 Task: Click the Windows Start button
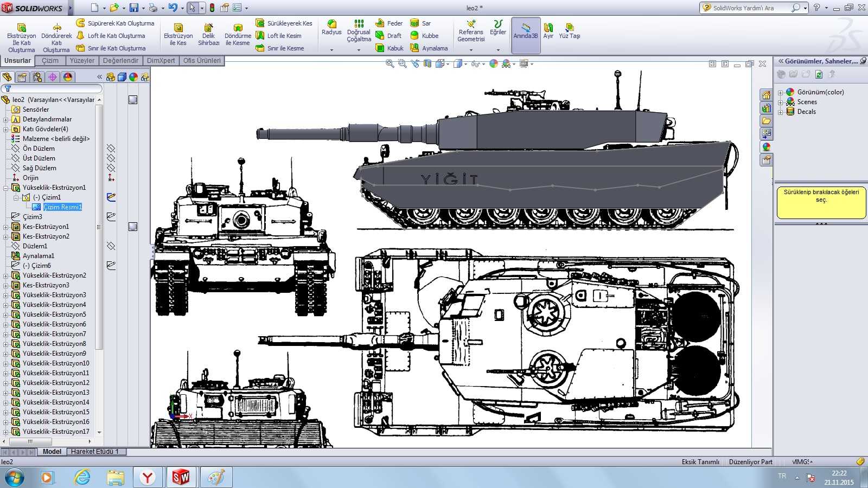pyautogui.click(x=14, y=477)
